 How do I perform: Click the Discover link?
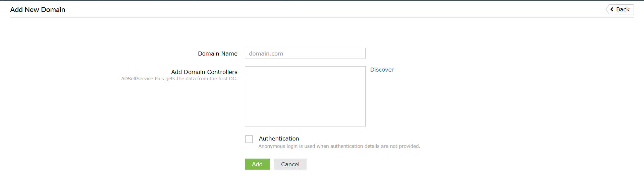(x=382, y=70)
